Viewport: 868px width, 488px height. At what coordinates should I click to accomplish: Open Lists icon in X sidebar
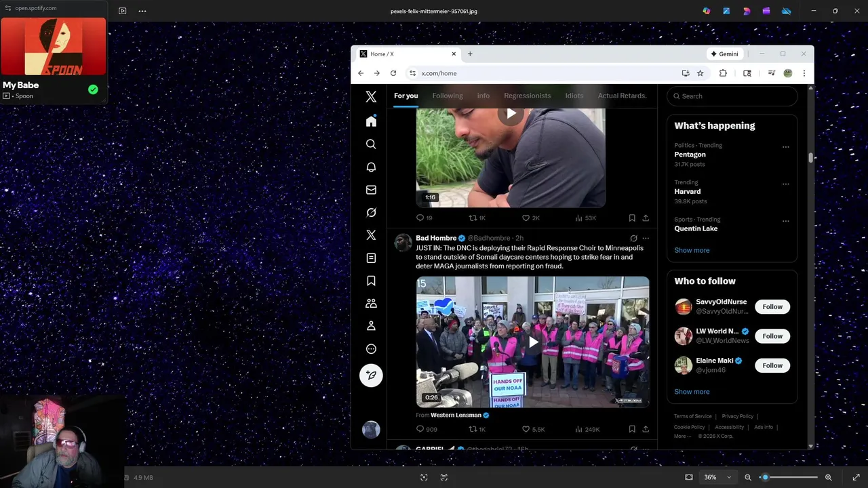[371, 258]
